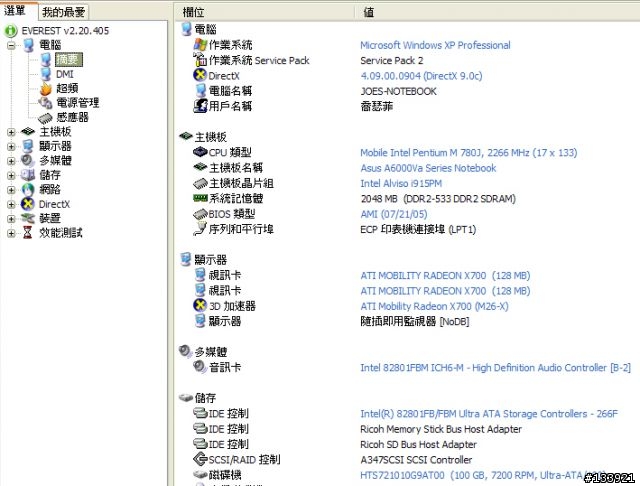Image resolution: width=640 pixels, height=486 pixels.
Task: Select the 隨插即用監視器 [NoDB] value
Action: click(415, 321)
